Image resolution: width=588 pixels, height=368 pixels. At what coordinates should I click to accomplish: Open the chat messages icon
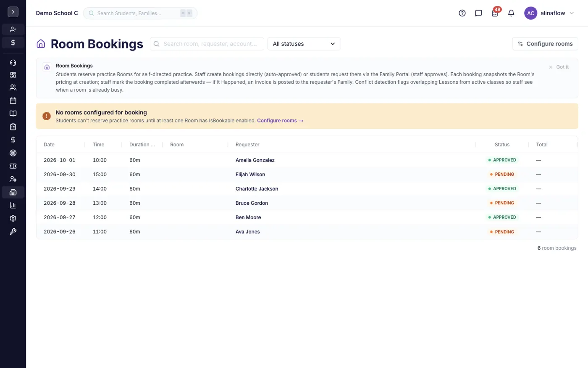[x=478, y=13]
